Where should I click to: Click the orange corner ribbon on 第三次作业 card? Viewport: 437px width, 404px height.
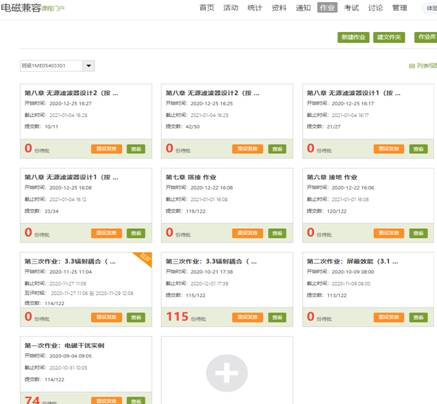click(x=144, y=258)
